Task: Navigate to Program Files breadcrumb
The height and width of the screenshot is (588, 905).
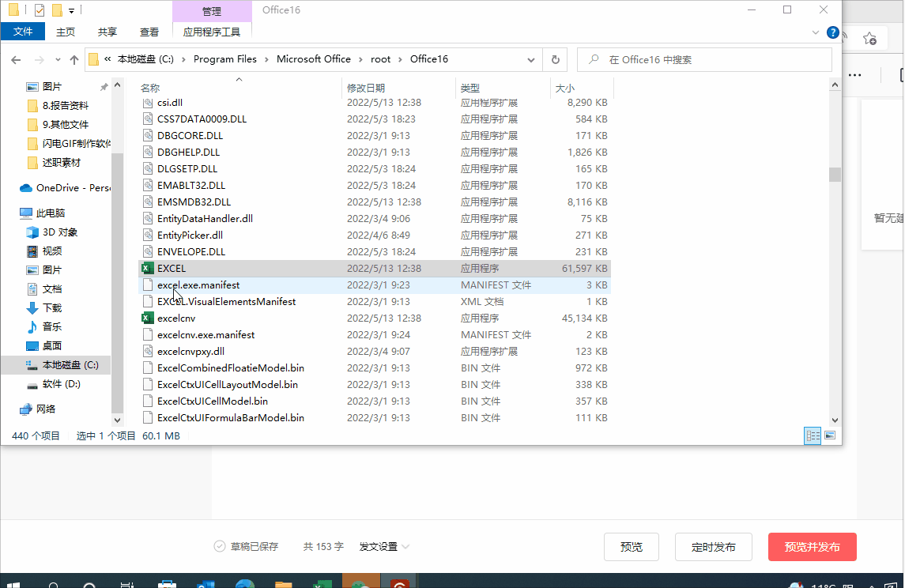Action: coord(225,58)
